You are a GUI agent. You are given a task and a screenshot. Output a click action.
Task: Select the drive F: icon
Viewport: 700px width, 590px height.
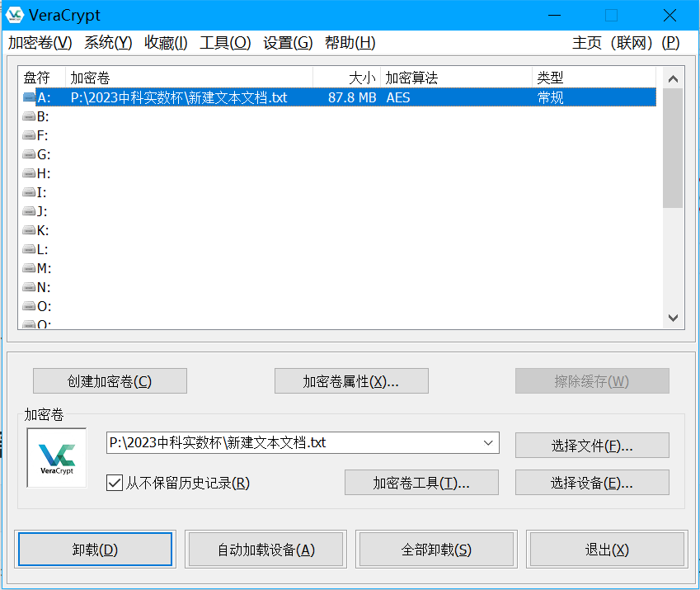[29, 135]
